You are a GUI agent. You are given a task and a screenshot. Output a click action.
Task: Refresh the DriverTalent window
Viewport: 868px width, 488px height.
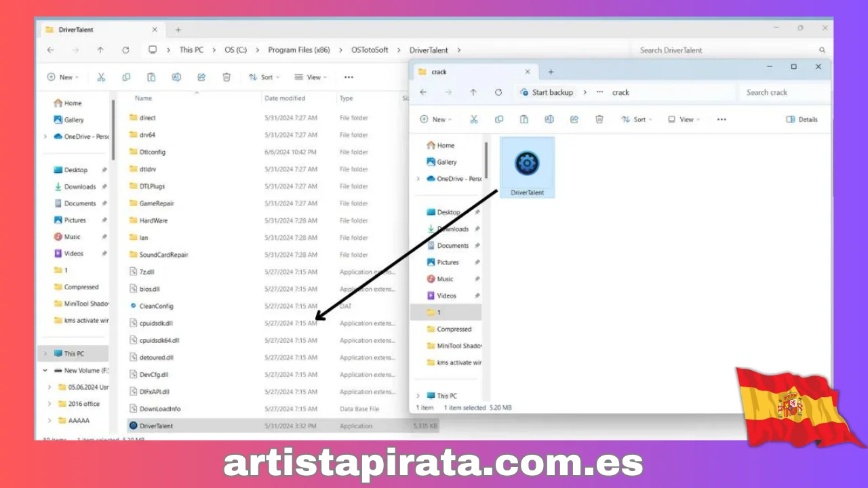tap(125, 50)
